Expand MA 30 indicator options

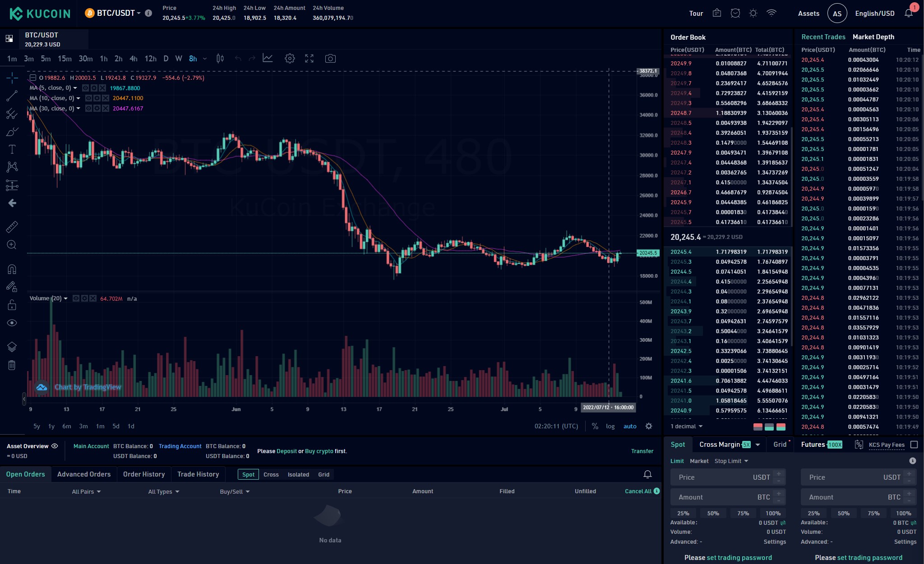click(79, 108)
